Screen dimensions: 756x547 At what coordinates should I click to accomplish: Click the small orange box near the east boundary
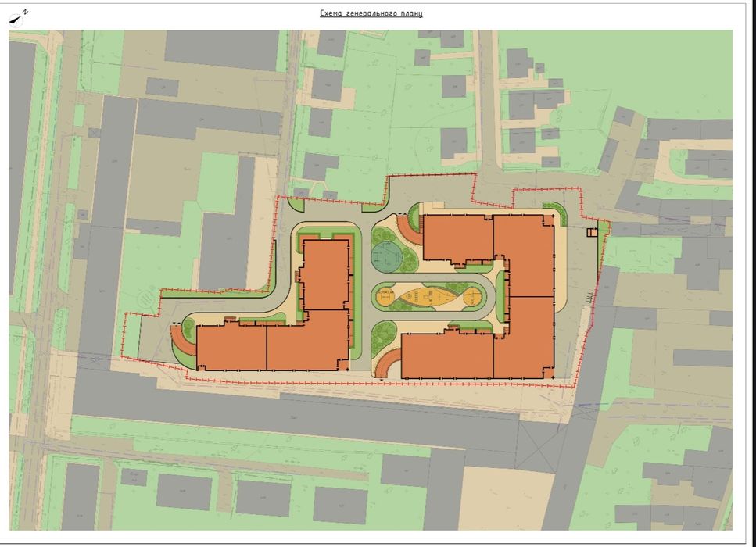click(x=592, y=233)
